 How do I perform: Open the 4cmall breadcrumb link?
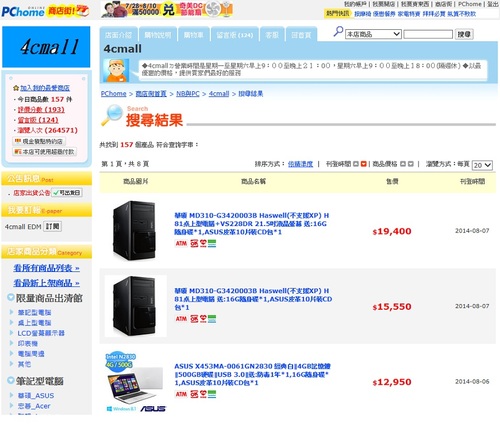(219, 94)
